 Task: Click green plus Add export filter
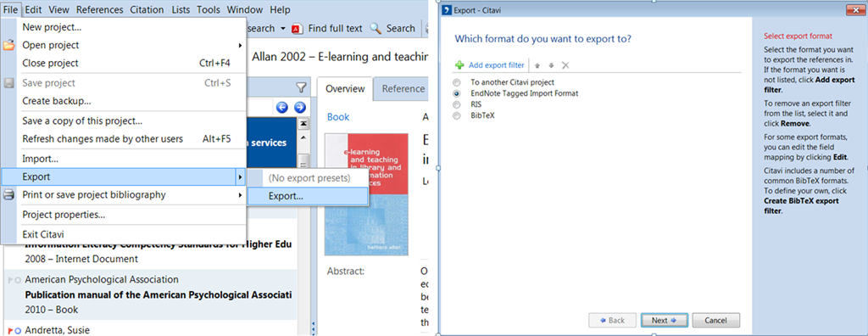pyautogui.click(x=489, y=64)
